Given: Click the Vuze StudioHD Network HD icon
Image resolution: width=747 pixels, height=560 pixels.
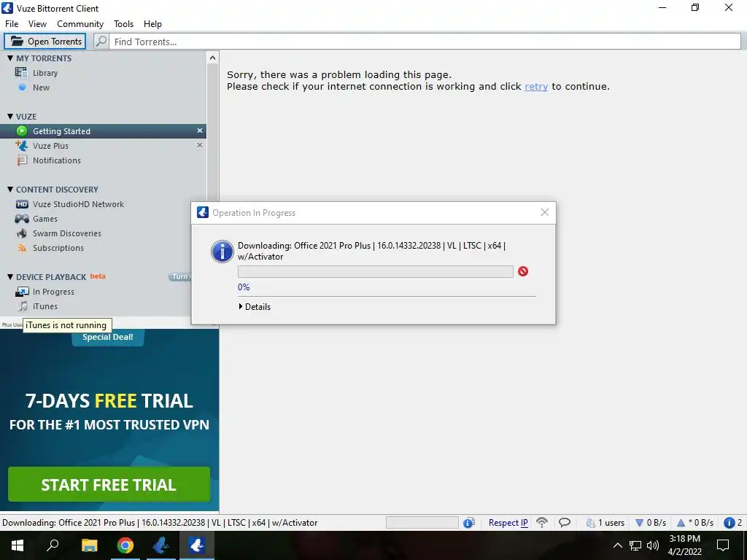Looking at the screenshot, I should [x=22, y=204].
